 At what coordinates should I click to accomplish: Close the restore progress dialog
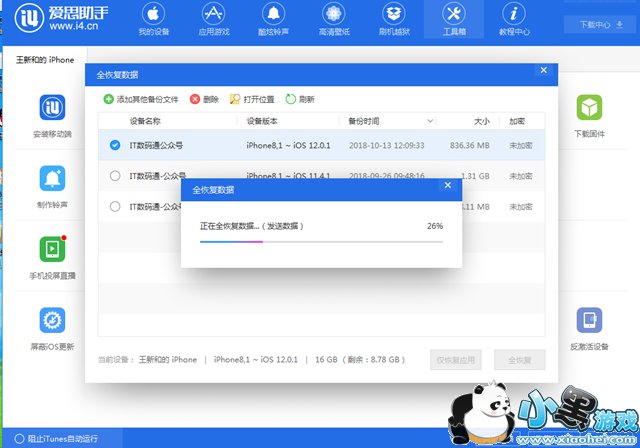coord(448,185)
